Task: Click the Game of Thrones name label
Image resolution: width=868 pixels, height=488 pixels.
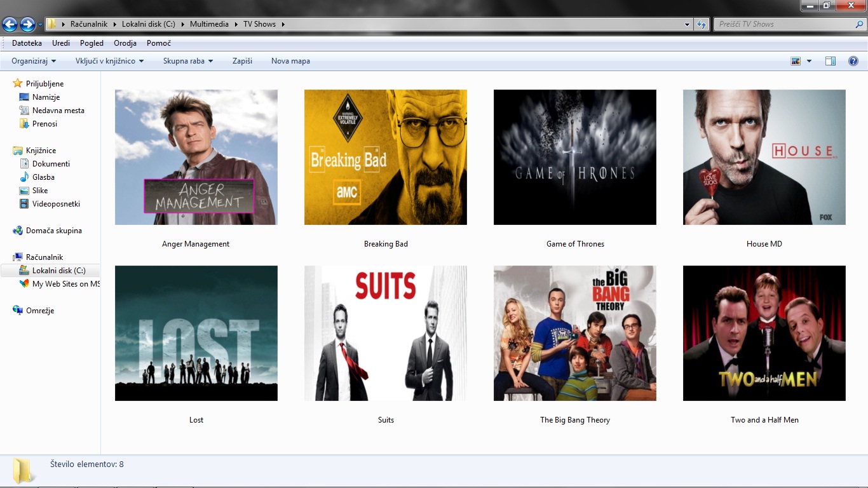Action: [575, 244]
